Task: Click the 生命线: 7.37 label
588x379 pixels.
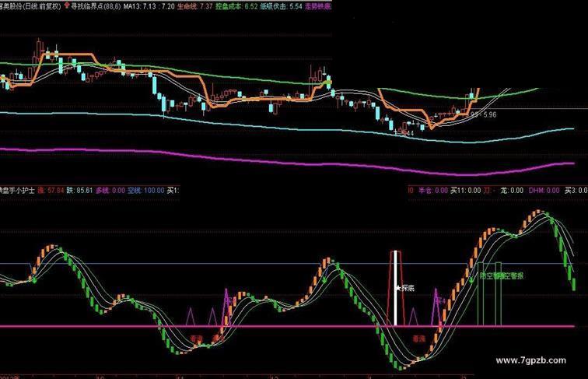Action: (x=195, y=6)
